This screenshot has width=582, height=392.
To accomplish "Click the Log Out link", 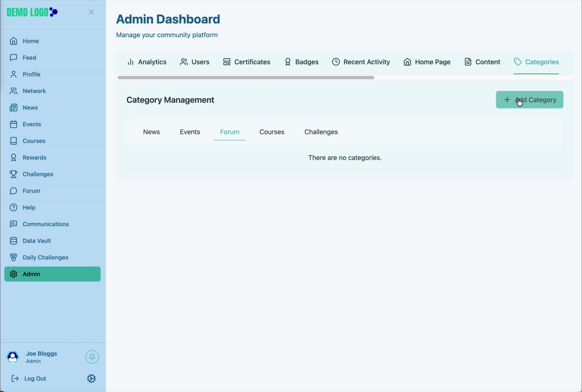I will click(29, 379).
